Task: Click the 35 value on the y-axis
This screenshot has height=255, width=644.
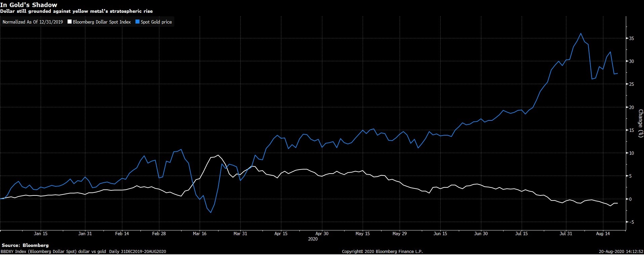Action: point(632,38)
